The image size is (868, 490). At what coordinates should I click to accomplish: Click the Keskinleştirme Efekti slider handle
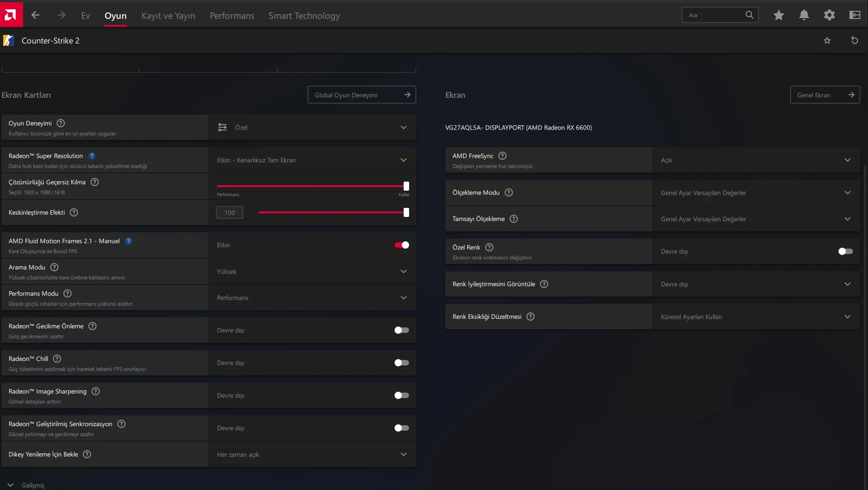406,212
